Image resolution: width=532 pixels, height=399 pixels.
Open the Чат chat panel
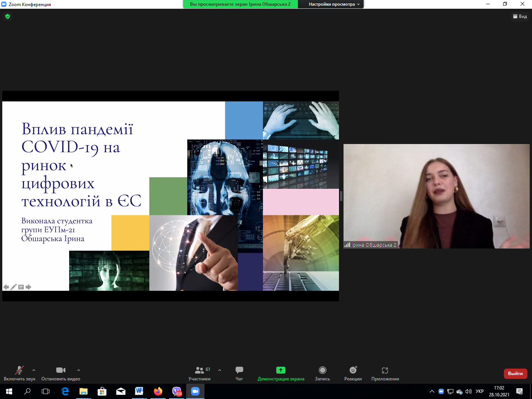click(x=239, y=373)
